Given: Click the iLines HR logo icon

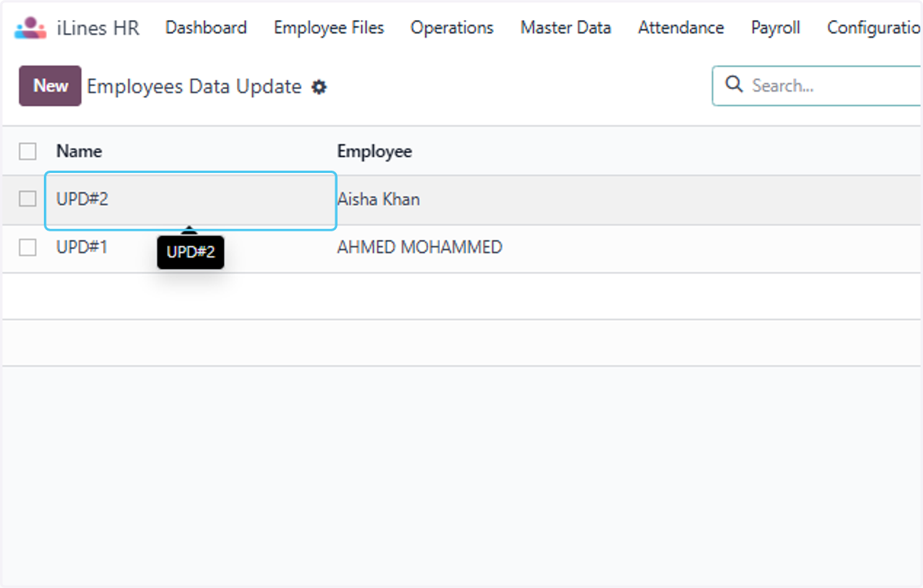Looking at the screenshot, I should (x=31, y=28).
